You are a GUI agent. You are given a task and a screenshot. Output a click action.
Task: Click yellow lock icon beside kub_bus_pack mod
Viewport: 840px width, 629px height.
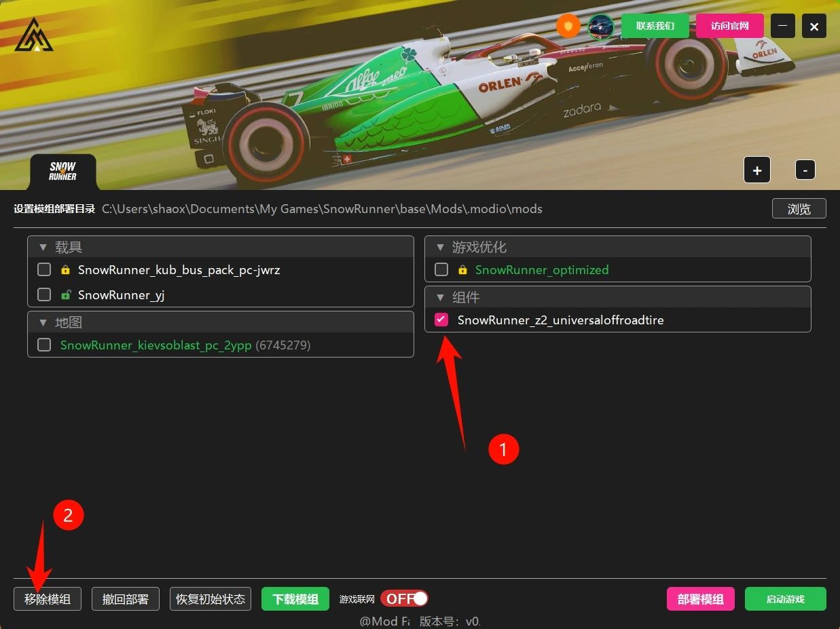pyautogui.click(x=65, y=270)
